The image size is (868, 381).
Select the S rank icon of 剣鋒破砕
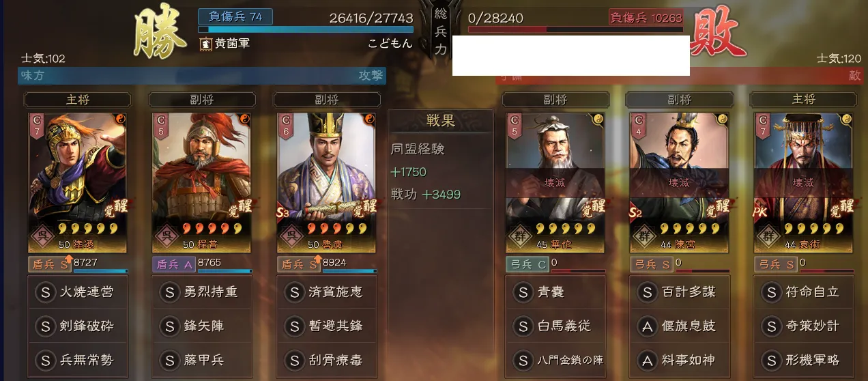(x=45, y=326)
